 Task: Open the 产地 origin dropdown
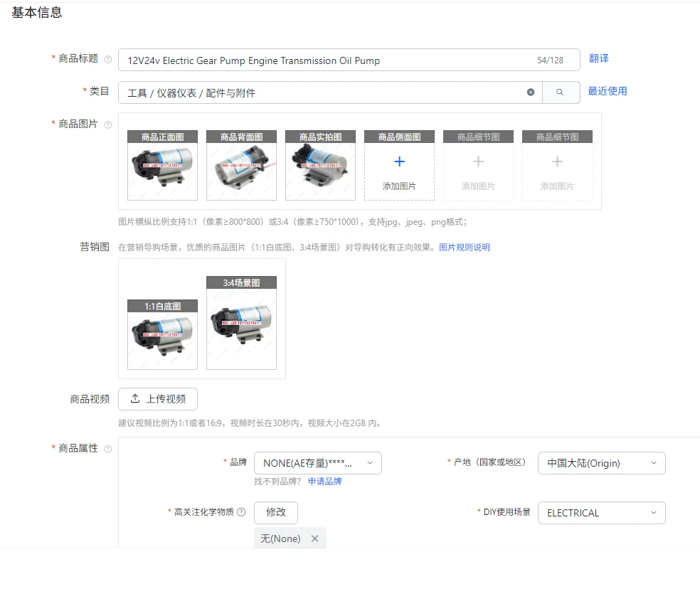click(x=601, y=462)
